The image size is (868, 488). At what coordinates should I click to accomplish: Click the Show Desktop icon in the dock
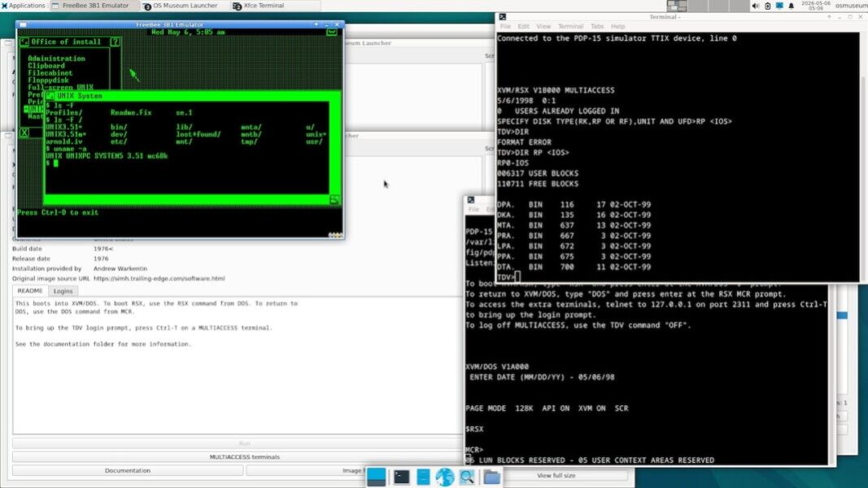(x=377, y=477)
